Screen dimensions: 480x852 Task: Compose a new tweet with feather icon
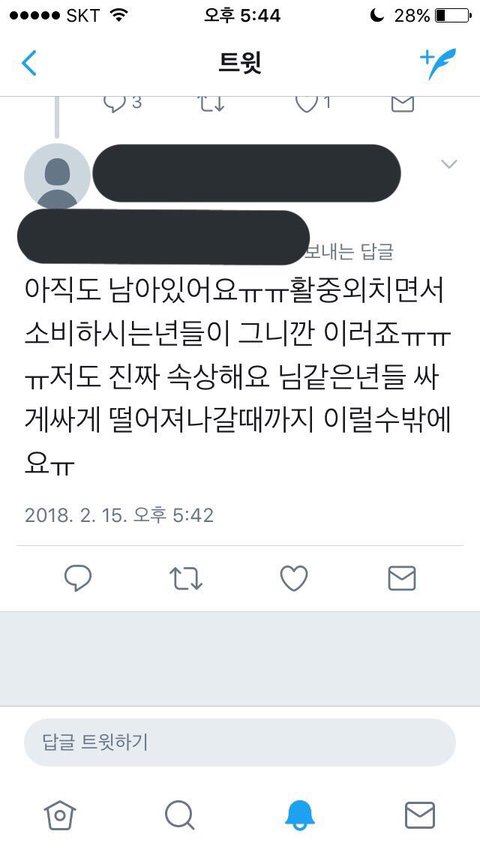point(438,64)
